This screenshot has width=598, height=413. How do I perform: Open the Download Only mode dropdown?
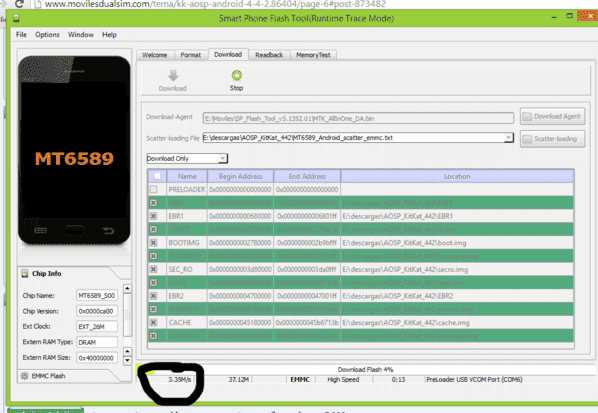[x=187, y=158]
